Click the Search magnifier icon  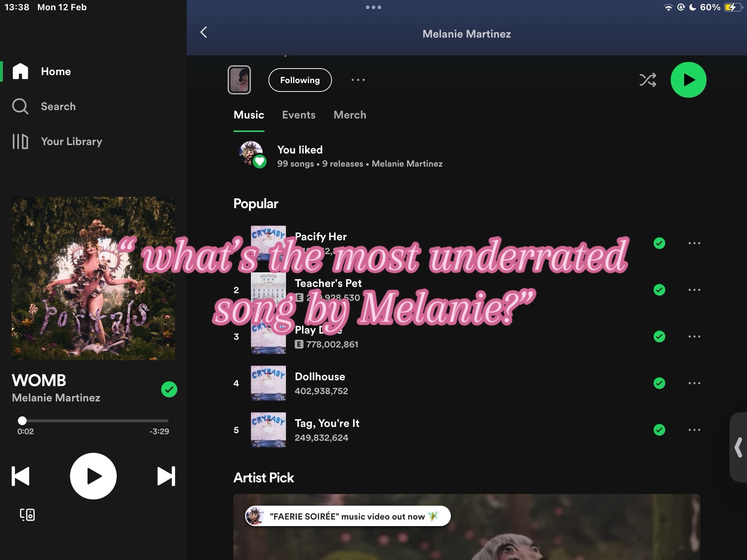20,106
